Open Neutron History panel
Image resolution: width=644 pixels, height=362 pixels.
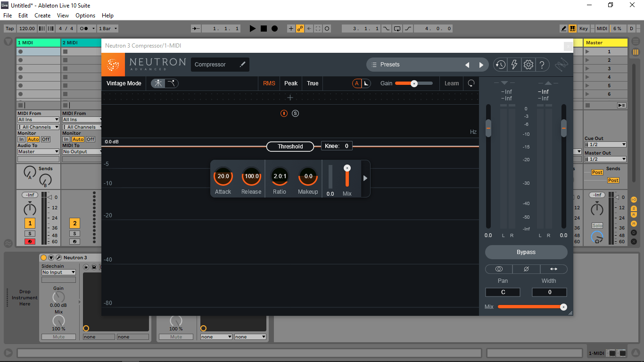tap(500, 65)
